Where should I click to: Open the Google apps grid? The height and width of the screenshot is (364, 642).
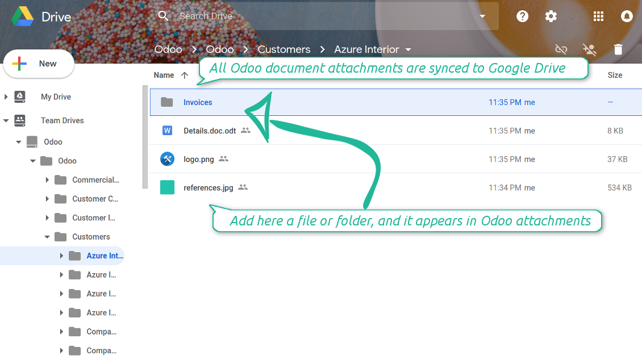[x=599, y=16]
